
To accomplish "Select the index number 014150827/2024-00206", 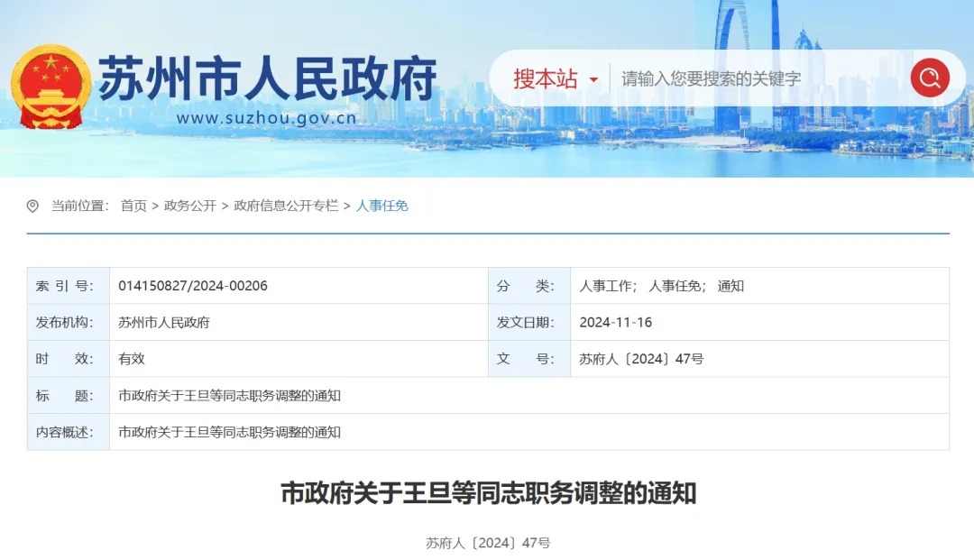I will click(192, 286).
